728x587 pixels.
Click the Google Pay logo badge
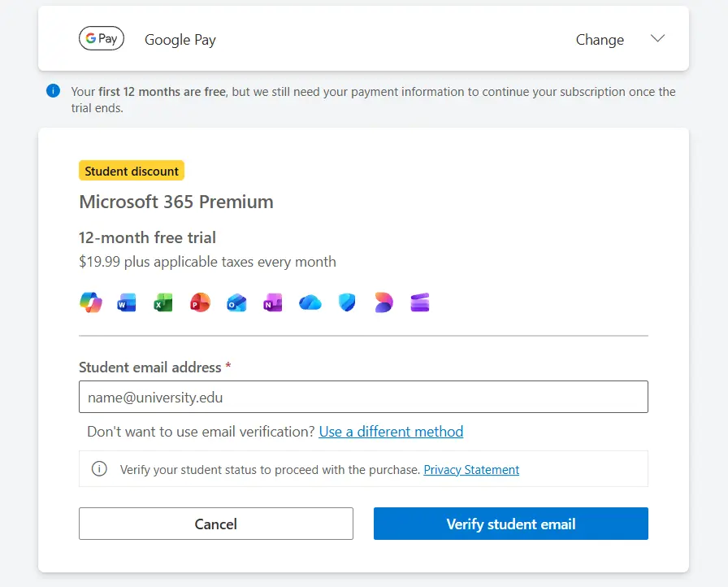pyautogui.click(x=102, y=38)
